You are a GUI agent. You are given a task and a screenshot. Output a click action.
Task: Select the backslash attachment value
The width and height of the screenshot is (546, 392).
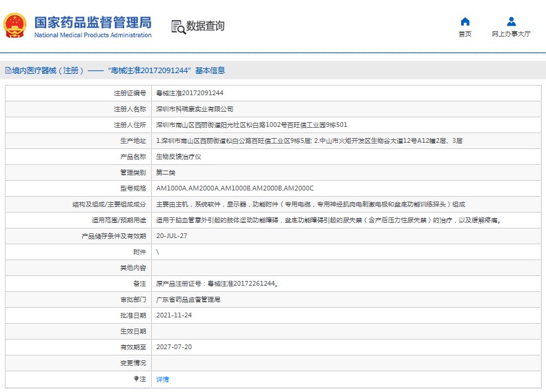tap(158, 252)
